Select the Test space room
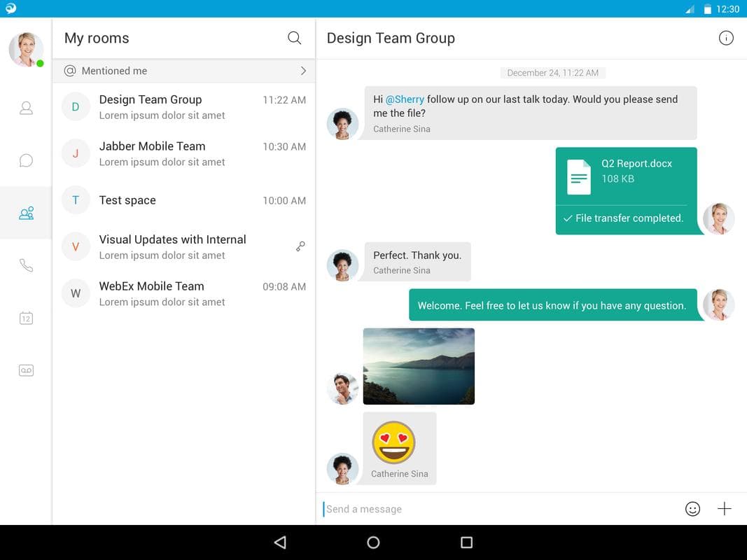The image size is (747, 560). (x=184, y=200)
